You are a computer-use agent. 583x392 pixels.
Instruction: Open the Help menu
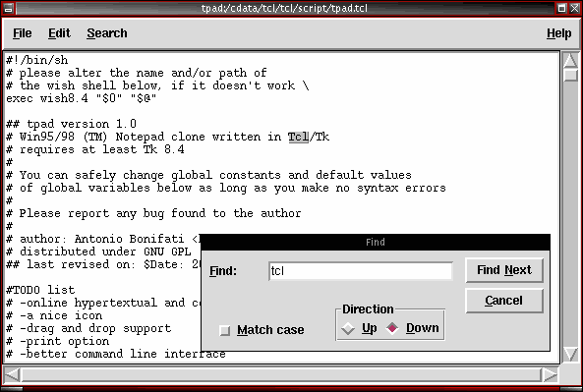click(558, 33)
